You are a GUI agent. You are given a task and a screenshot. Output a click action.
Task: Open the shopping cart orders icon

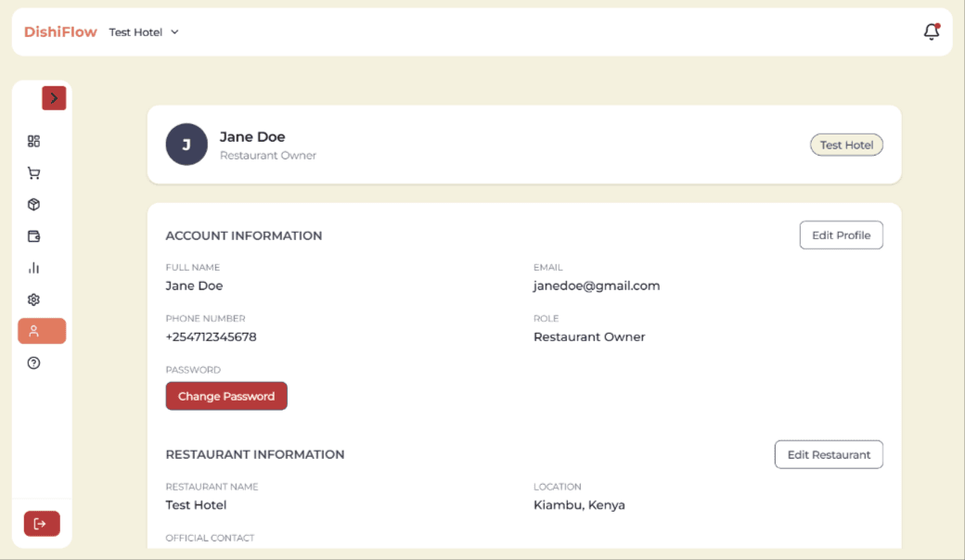34,173
